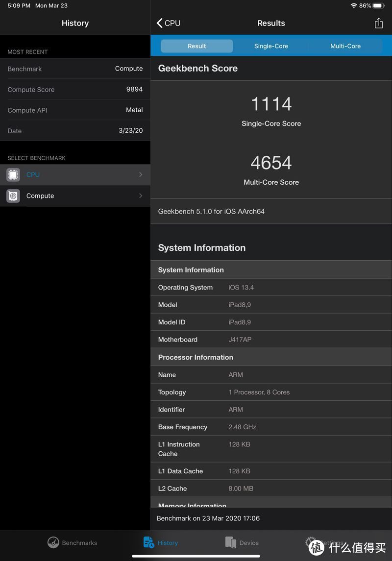The width and height of the screenshot is (392, 561).
Task: Tap the battery status icon
Action: (x=378, y=6)
